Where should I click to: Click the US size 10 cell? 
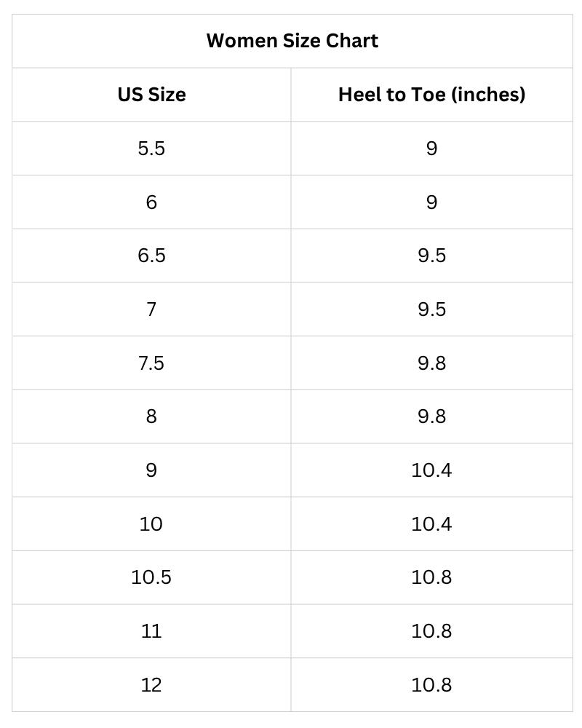point(151,523)
